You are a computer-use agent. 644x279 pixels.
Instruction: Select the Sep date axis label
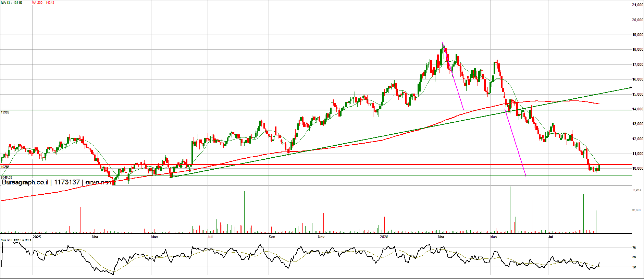(x=272, y=237)
